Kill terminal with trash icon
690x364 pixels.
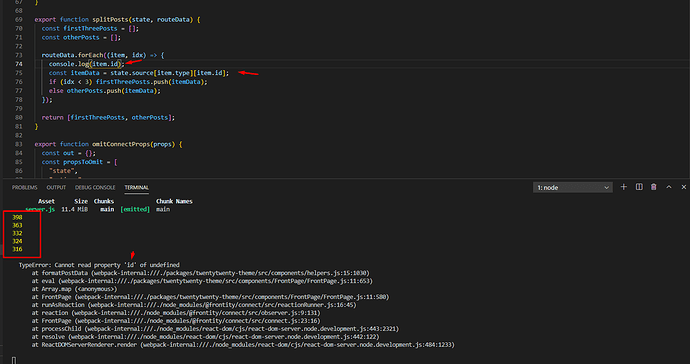pyautogui.click(x=653, y=187)
